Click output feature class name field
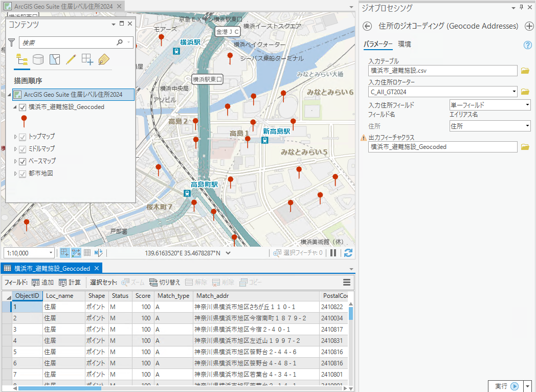This screenshot has height=392, width=536. point(443,147)
